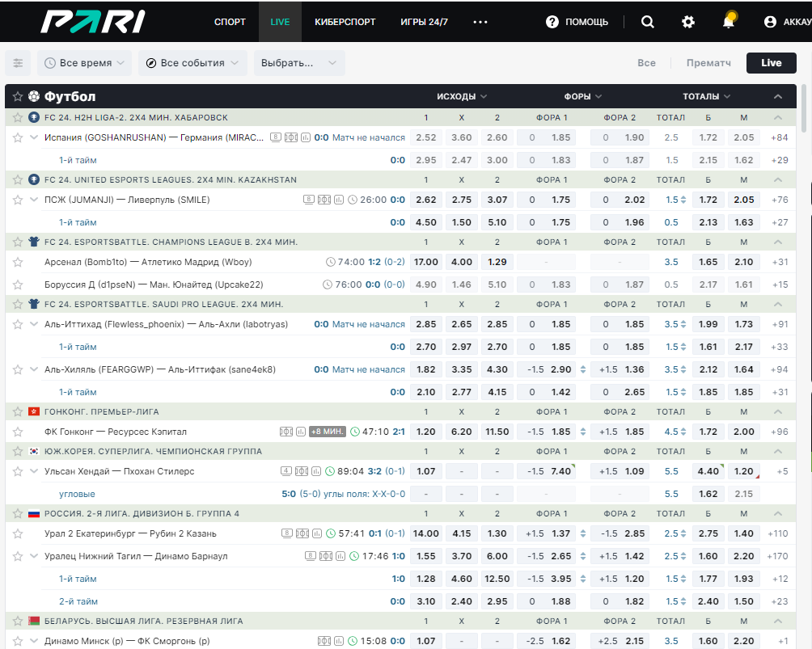Open the Тоталы column dropdown

tap(706, 96)
